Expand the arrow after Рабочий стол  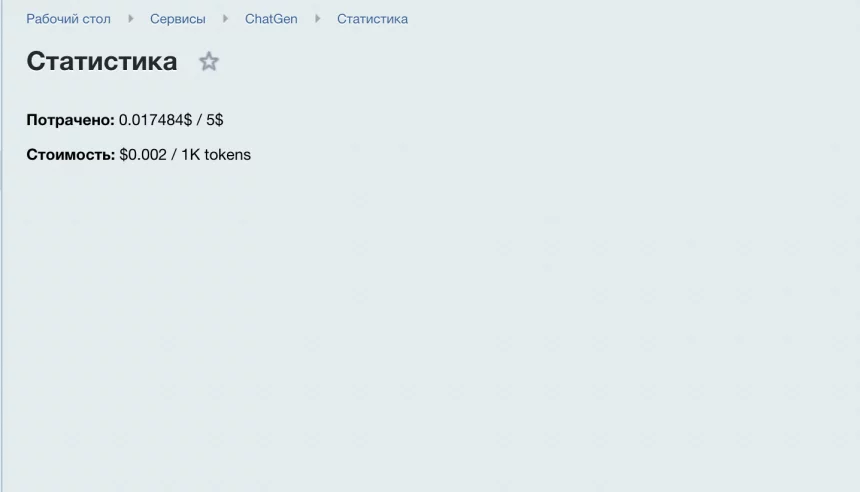(131, 19)
